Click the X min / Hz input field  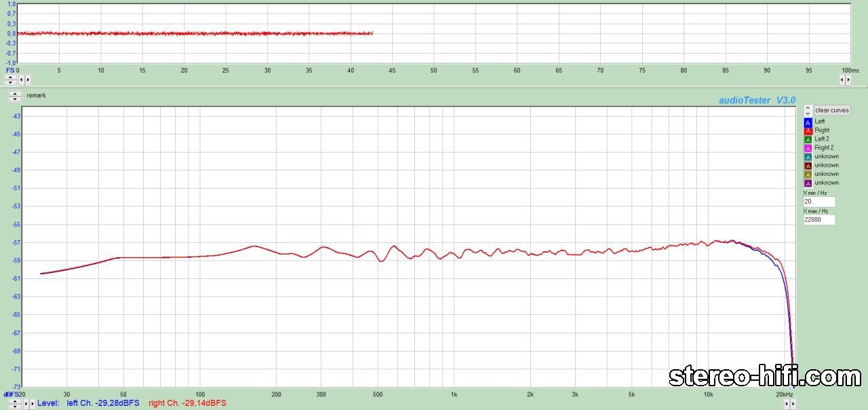818,202
